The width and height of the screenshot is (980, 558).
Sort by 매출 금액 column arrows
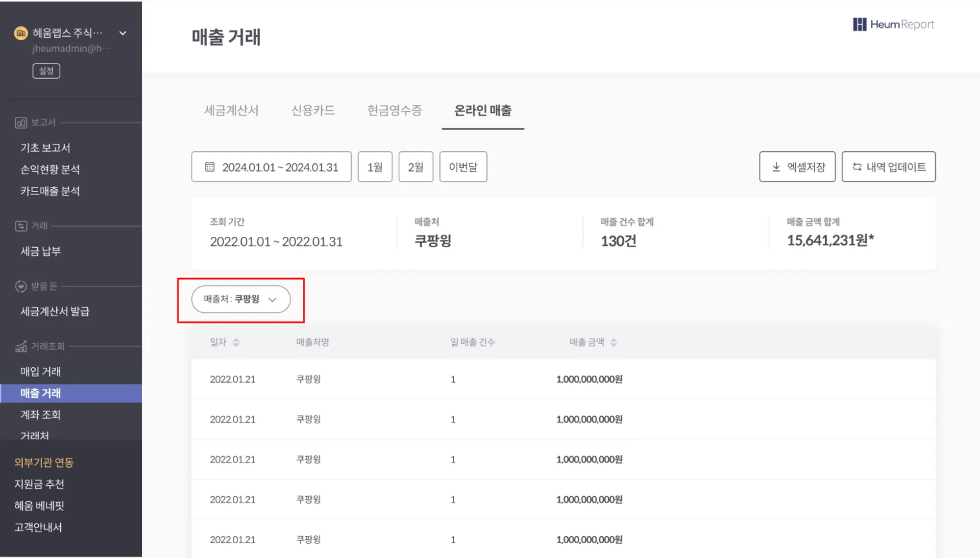pyautogui.click(x=613, y=342)
